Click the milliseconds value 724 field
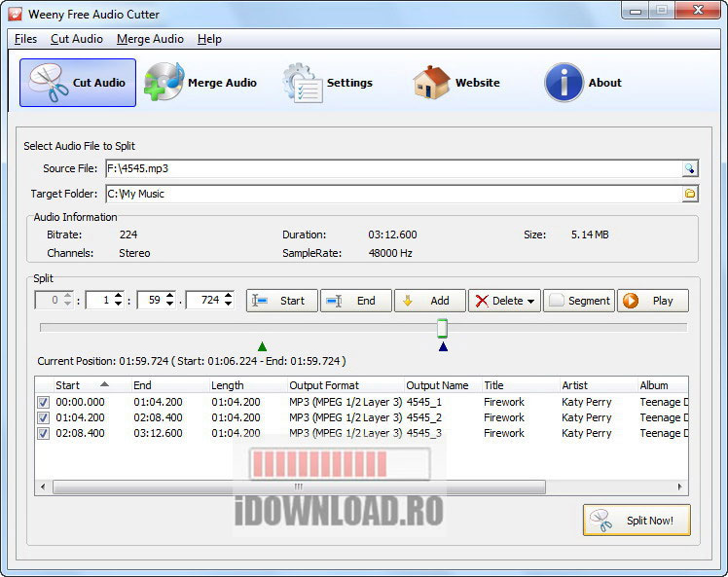The image size is (728, 577). 204,300
